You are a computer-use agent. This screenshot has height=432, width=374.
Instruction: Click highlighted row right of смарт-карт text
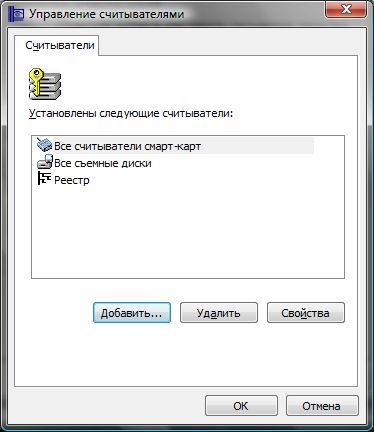[x=257, y=146]
